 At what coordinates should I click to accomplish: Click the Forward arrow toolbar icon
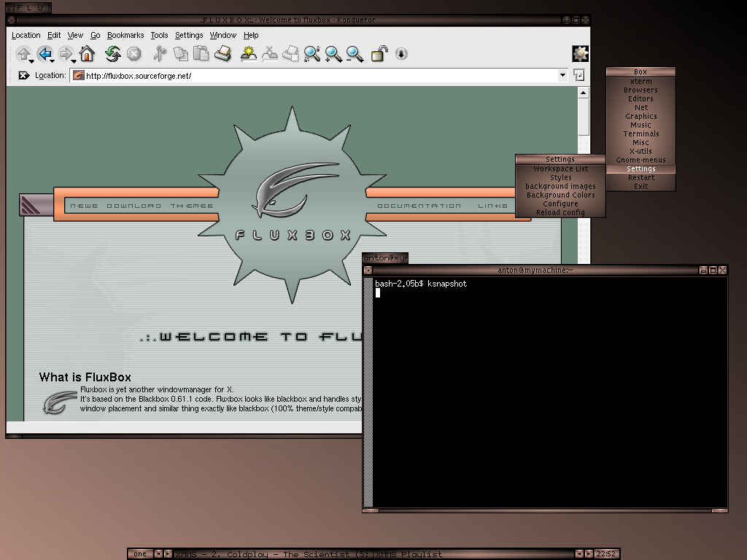coord(65,54)
